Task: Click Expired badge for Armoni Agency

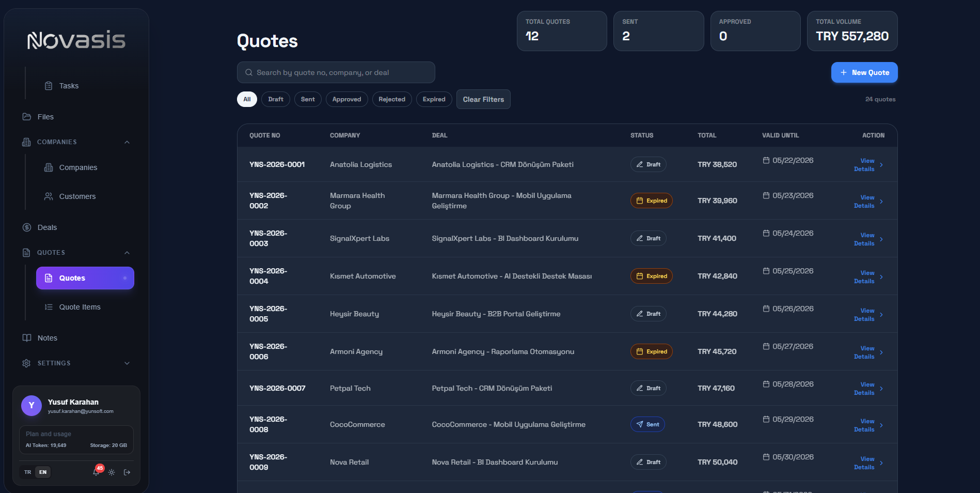Action: (652, 351)
